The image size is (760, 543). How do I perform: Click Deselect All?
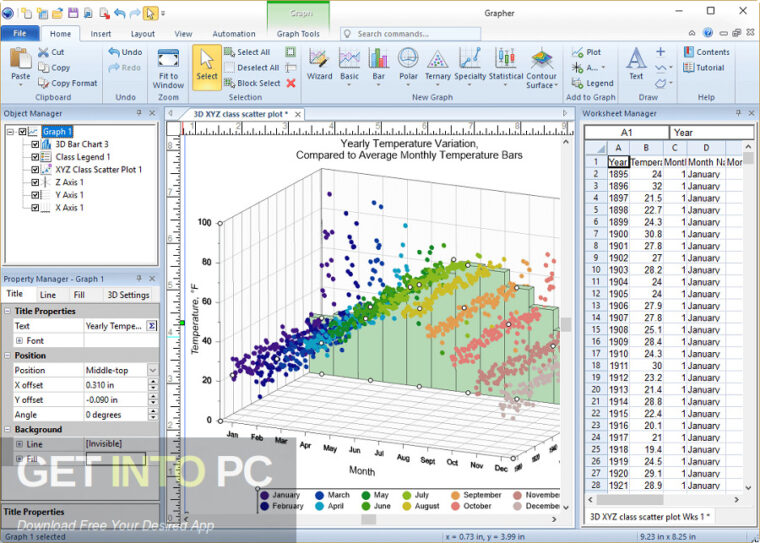click(x=252, y=67)
